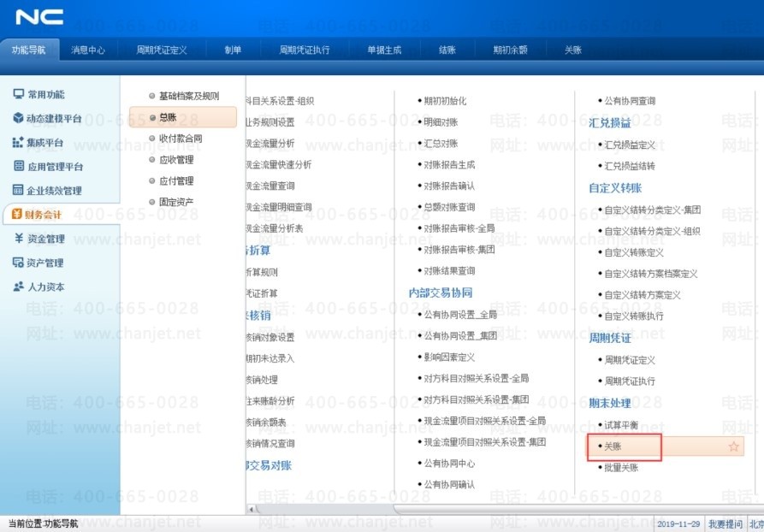Open the 周期凭证执行 tab

pyautogui.click(x=305, y=50)
